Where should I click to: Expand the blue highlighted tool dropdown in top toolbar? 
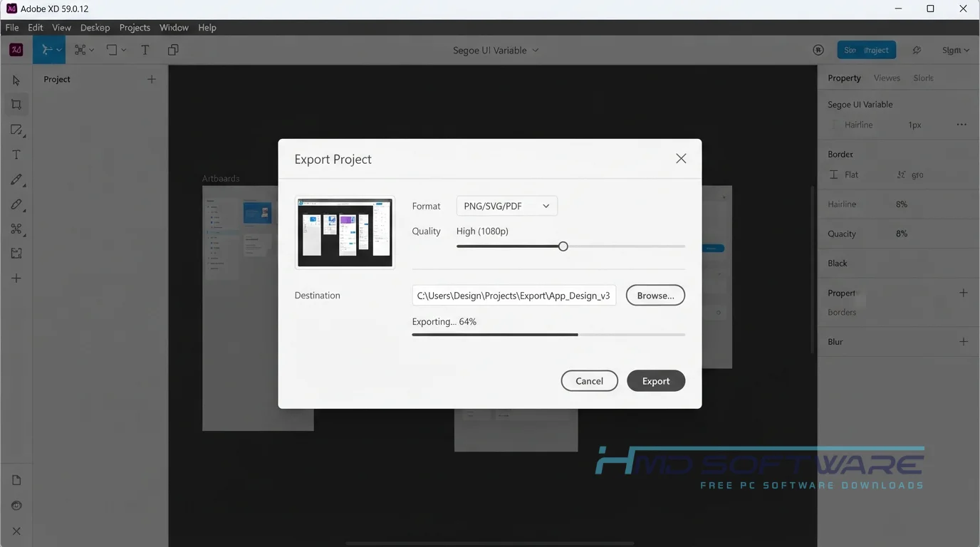[59, 50]
